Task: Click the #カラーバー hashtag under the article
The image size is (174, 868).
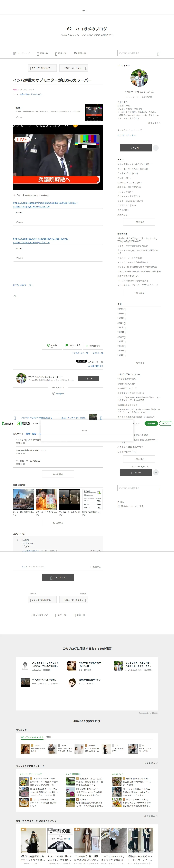Action: click(27, 285)
